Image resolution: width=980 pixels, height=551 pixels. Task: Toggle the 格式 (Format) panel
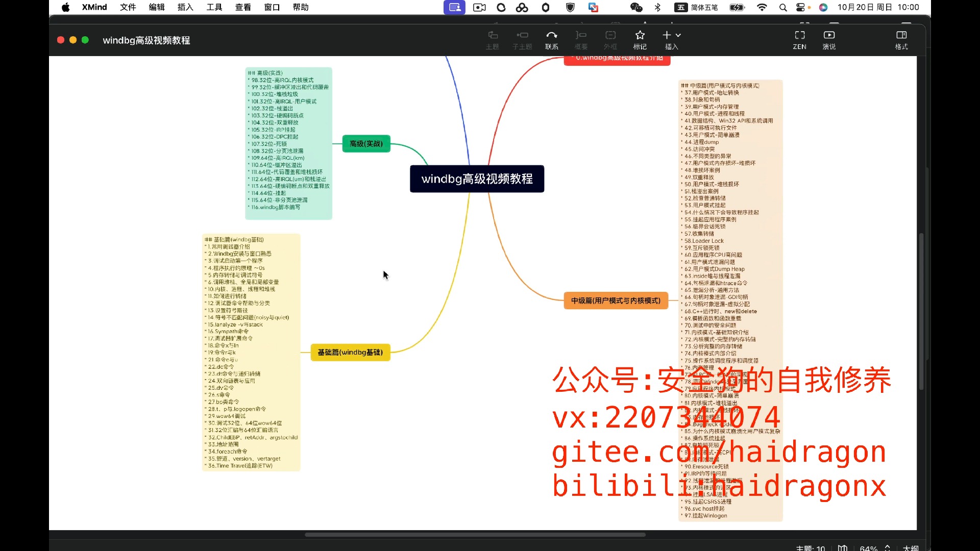coord(901,39)
